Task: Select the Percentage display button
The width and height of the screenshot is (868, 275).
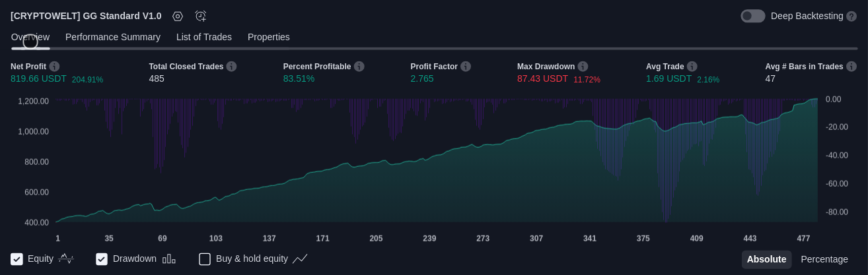Action: (x=824, y=260)
